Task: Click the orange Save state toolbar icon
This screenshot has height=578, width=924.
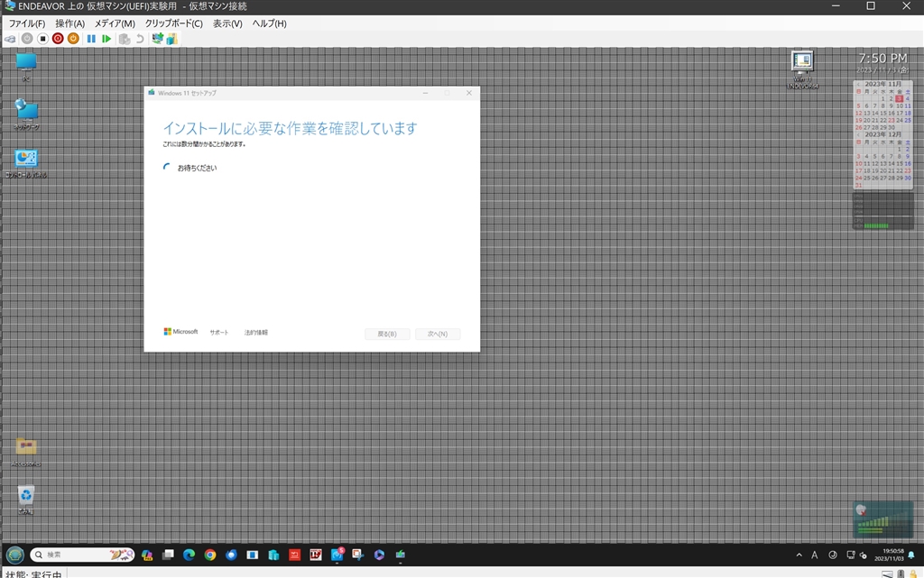Action: coord(73,39)
